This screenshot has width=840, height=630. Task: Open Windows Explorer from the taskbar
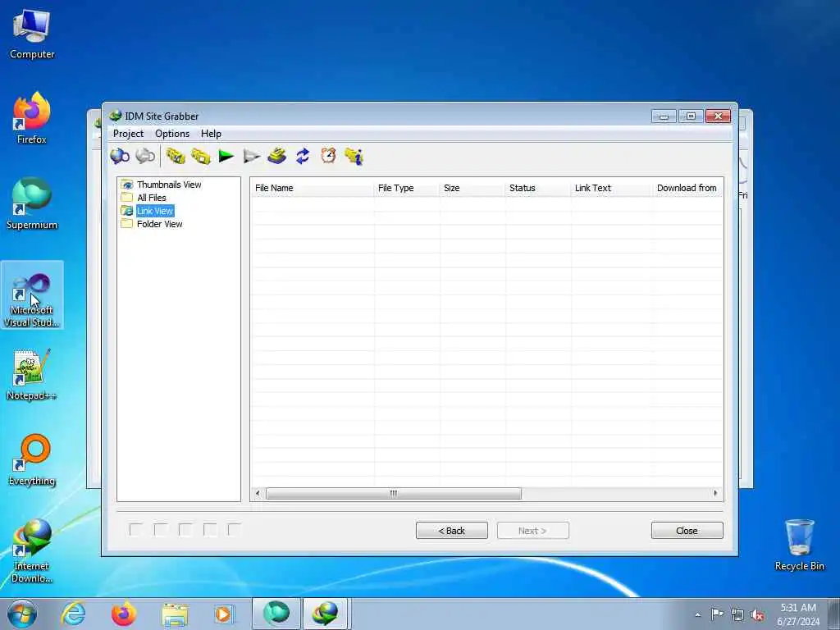coord(175,614)
